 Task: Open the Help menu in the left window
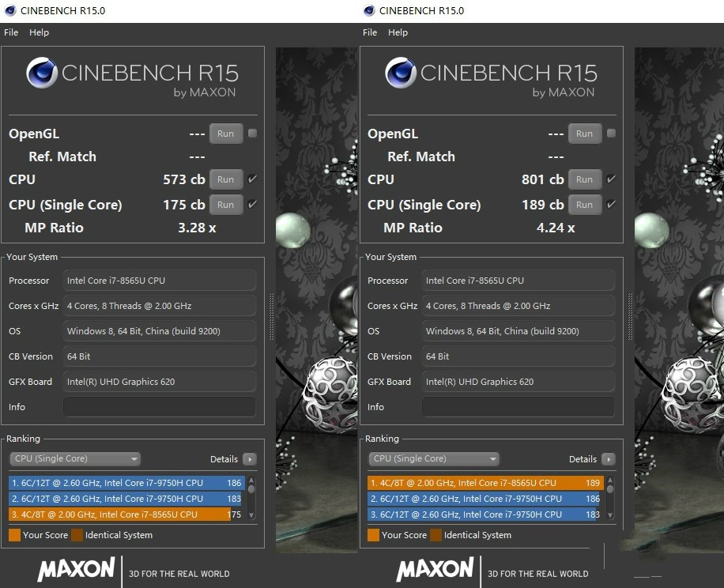40,32
